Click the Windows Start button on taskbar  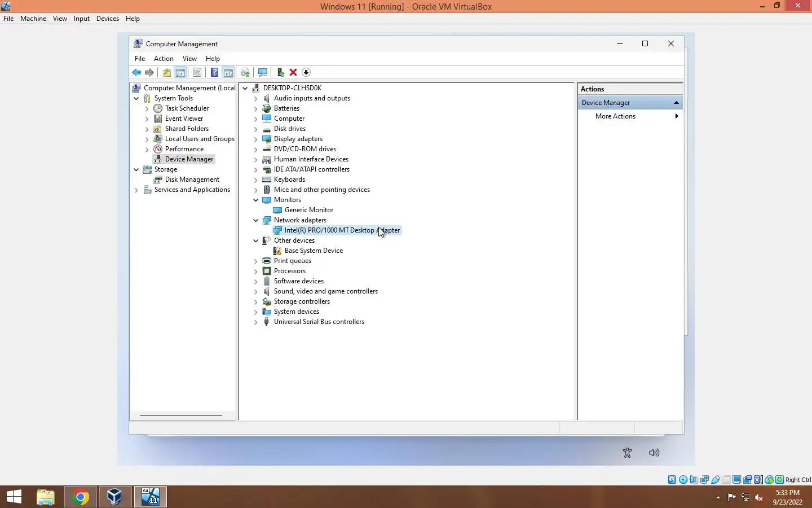[14, 497]
